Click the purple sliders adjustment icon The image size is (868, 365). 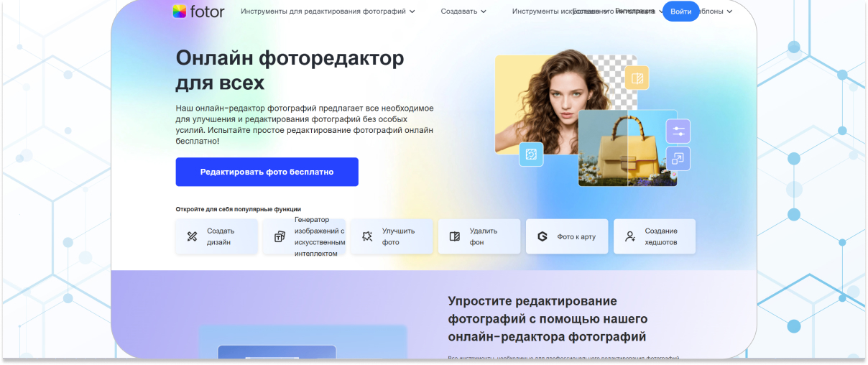click(x=678, y=131)
